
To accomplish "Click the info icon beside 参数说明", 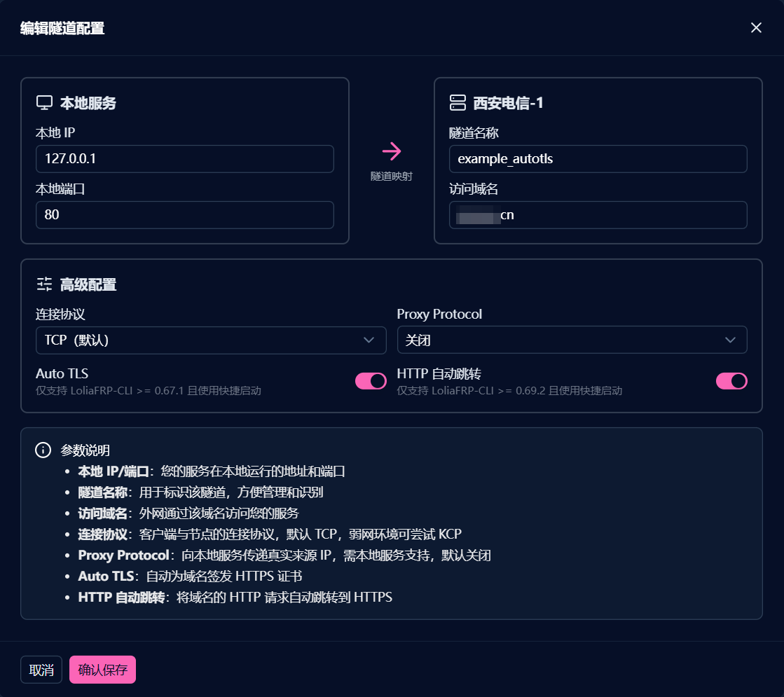I will coord(43,450).
